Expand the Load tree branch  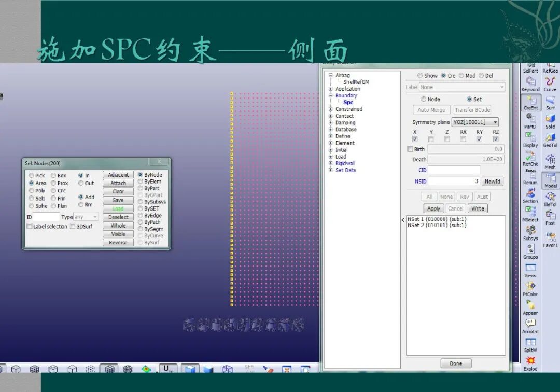pyautogui.click(x=331, y=157)
